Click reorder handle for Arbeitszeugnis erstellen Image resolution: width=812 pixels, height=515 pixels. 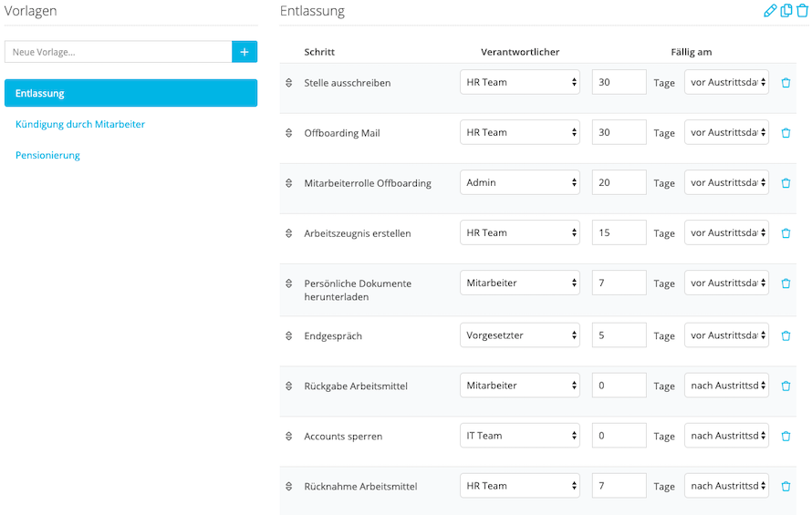(x=289, y=233)
